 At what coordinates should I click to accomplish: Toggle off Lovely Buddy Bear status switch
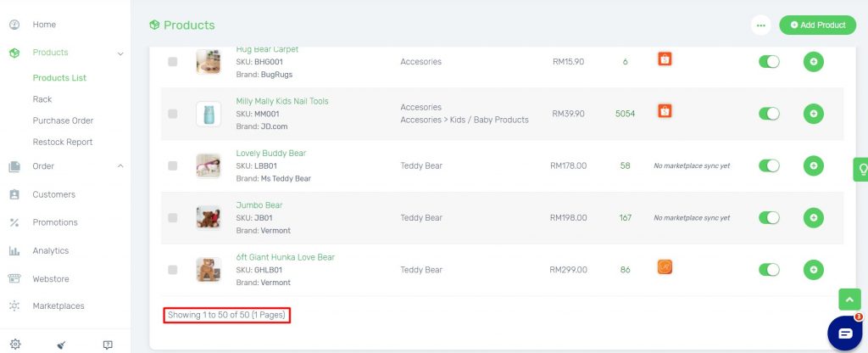[x=769, y=165]
